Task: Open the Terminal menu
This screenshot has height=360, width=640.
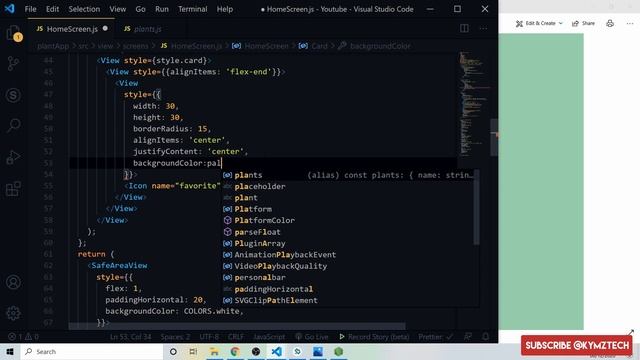Action: (193, 9)
